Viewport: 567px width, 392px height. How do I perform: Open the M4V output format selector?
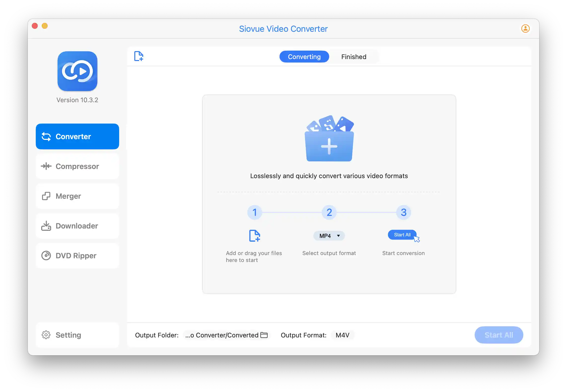342,335
